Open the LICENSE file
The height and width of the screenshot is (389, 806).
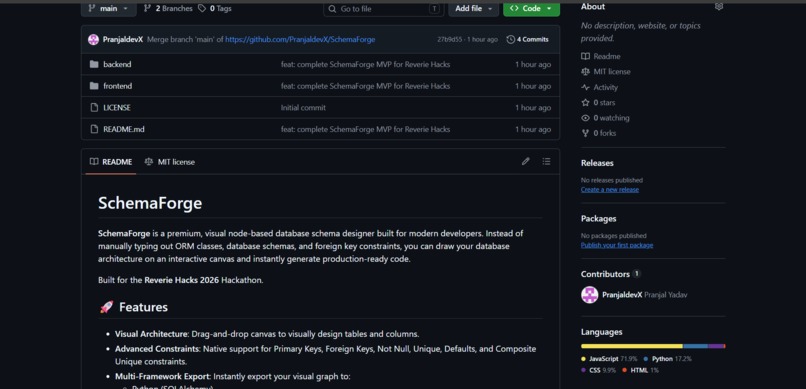(x=117, y=107)
